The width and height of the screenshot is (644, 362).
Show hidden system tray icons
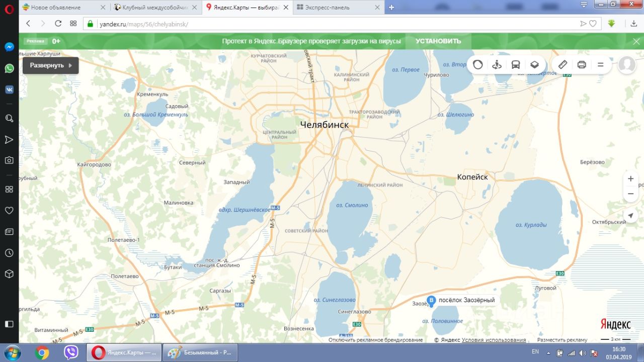coord(549,353)
